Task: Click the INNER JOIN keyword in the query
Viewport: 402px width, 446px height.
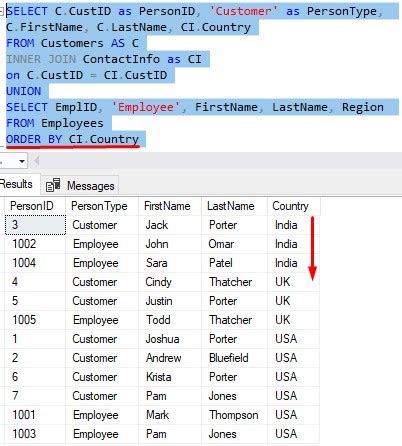Action: (41, 59)
